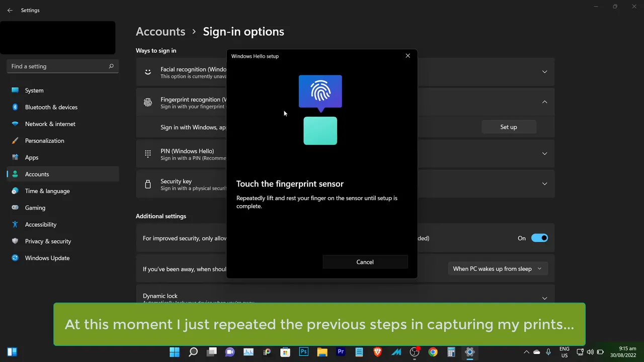Click the PIN (Windows Hello) label
The height and width of the screenshot is (362, 644).
(x=187, y=151)
